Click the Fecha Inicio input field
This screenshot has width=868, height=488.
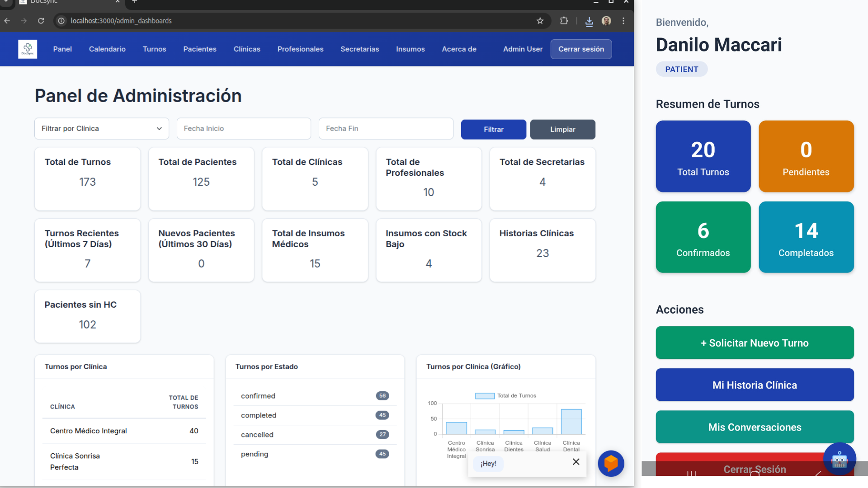tap(243, 128)
